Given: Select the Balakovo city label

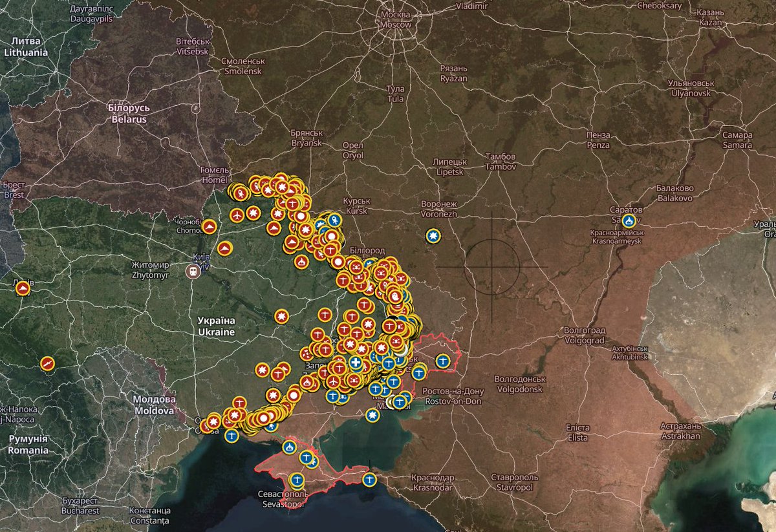Looking at the screenshot, I should coord(674,192).
